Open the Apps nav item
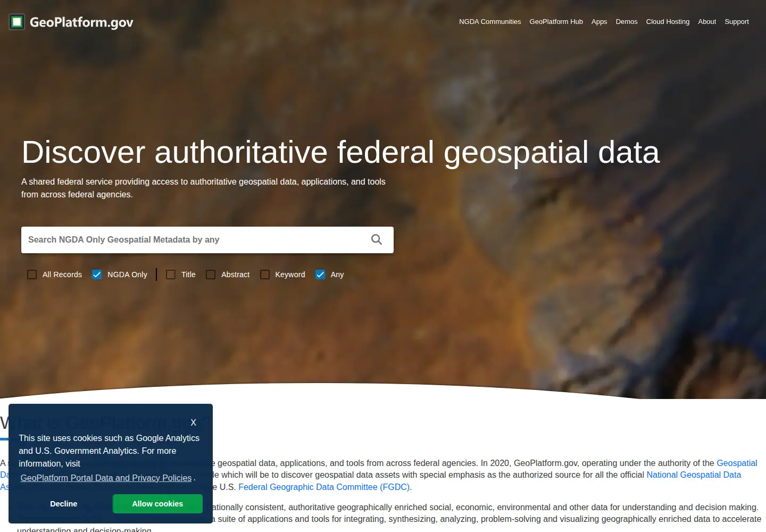The height and width of the screenshot is (532, 766). [599, 22]
